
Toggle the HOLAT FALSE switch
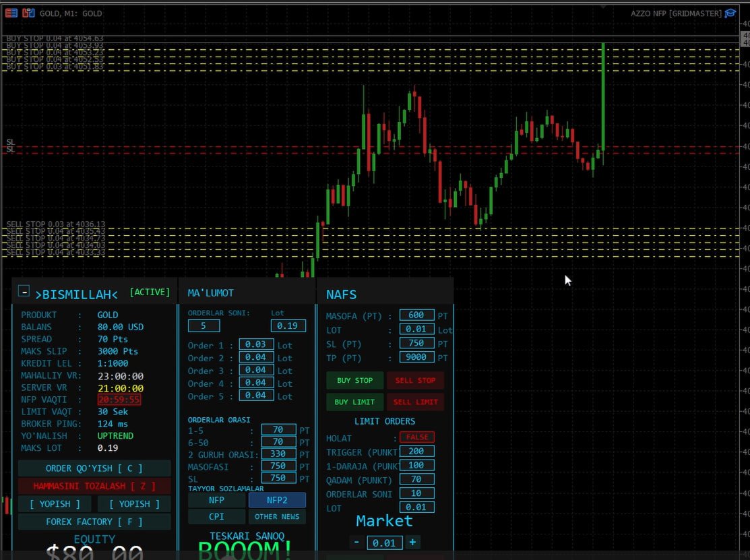[x=417, y=437]
